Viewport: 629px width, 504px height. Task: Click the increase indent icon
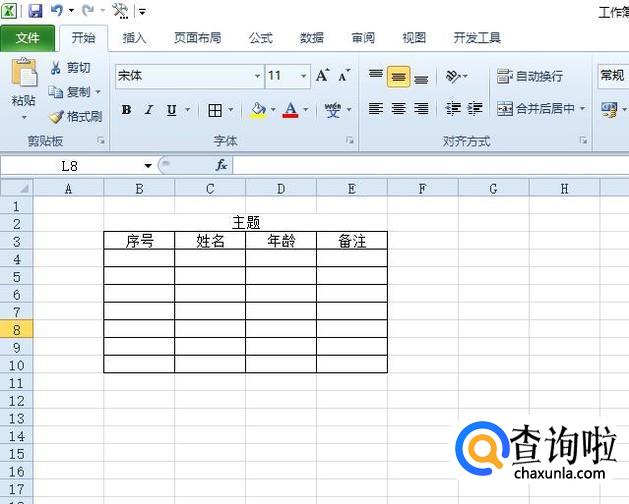coord(475,108)
